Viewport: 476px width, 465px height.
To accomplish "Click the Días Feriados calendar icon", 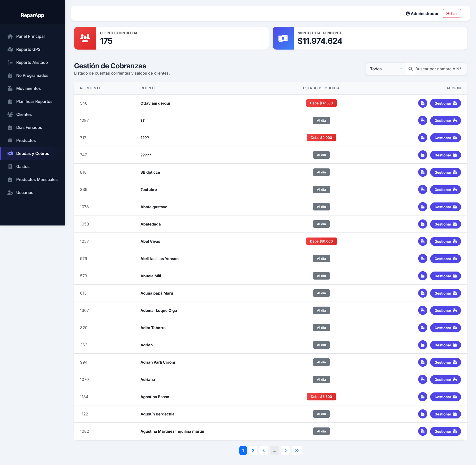I will pyautogui.click(x=10, y=127).
